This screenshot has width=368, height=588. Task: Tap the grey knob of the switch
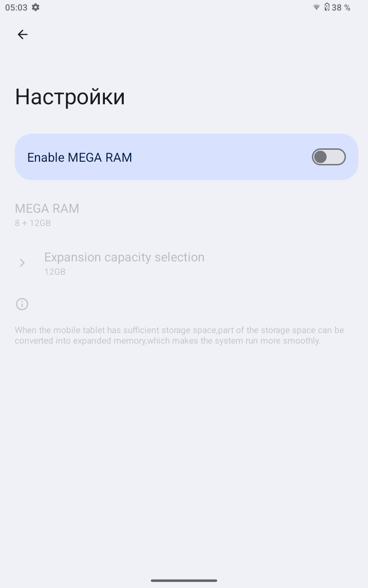click(x=321, y=157)
